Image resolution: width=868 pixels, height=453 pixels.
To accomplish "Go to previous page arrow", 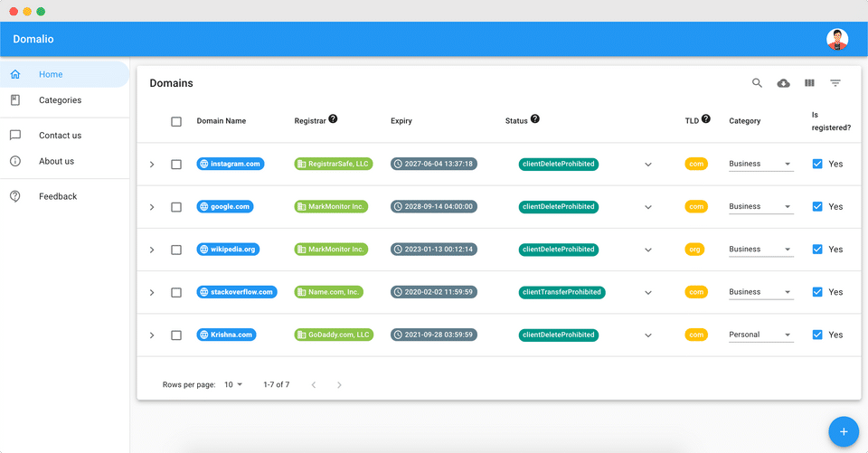I will pos(314,385).
